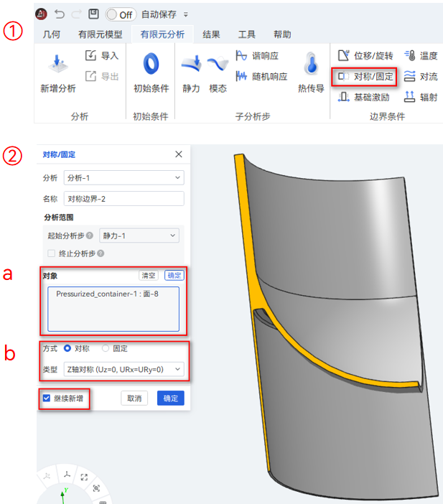Open the quick access dropdown arrow
Viewport: 443px width, 504px height.
[x=186, y=14]
